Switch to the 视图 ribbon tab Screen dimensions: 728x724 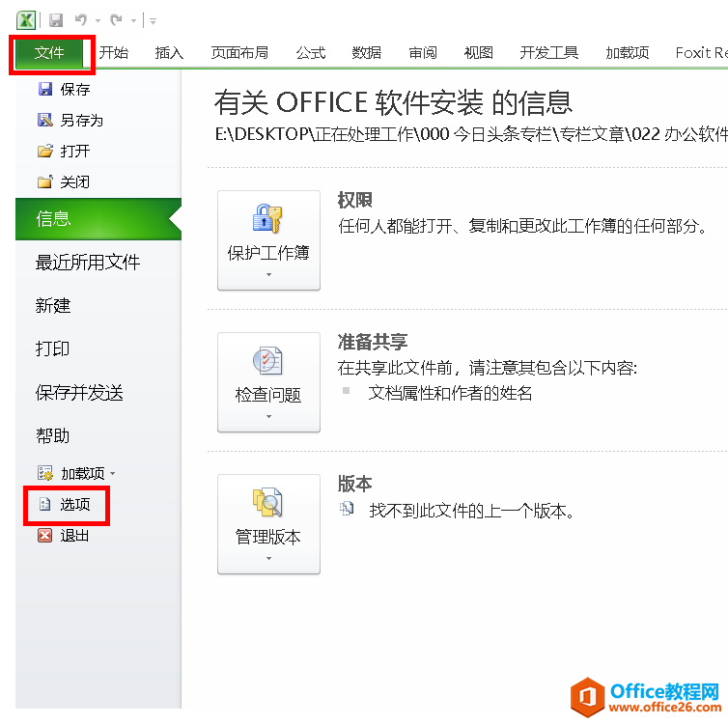[478, 53]
